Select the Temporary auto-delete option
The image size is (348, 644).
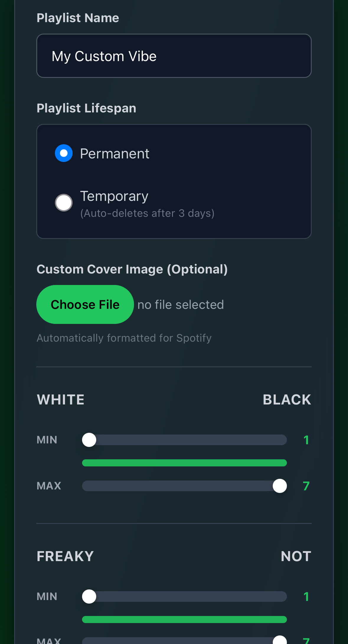click(x=63, y=202)
